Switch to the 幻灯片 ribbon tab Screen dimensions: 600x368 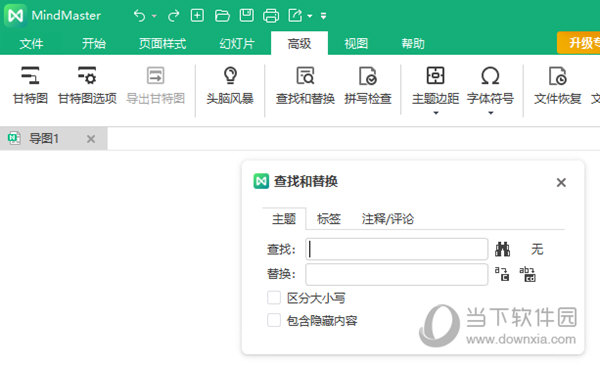(237, 43)
